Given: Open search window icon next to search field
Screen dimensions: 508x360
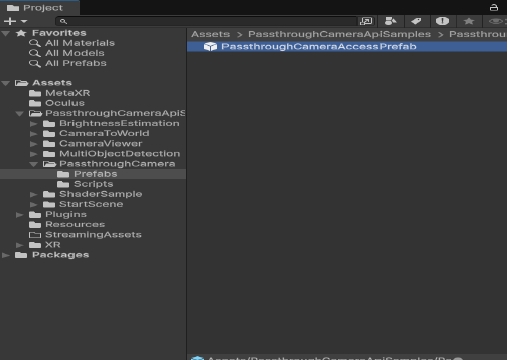Looking at the screenshot, I should click(x=366, y=21).
